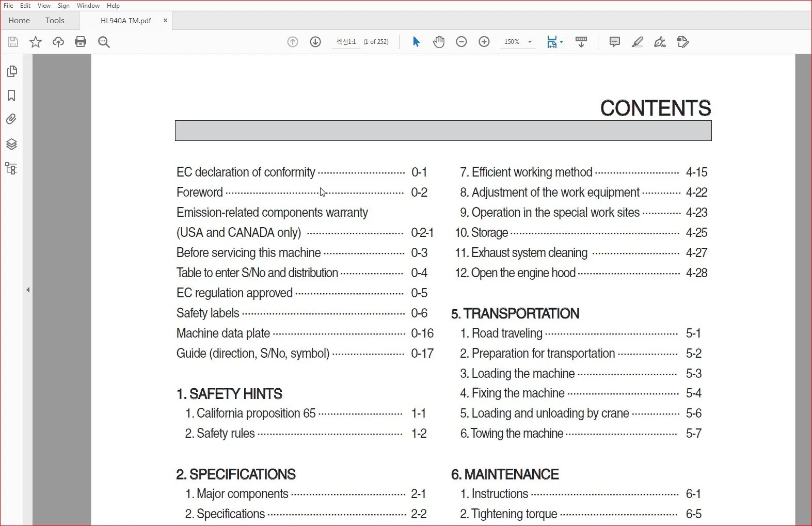Open the View menu
The image size is (812, 526).
[x=44, y=6]
